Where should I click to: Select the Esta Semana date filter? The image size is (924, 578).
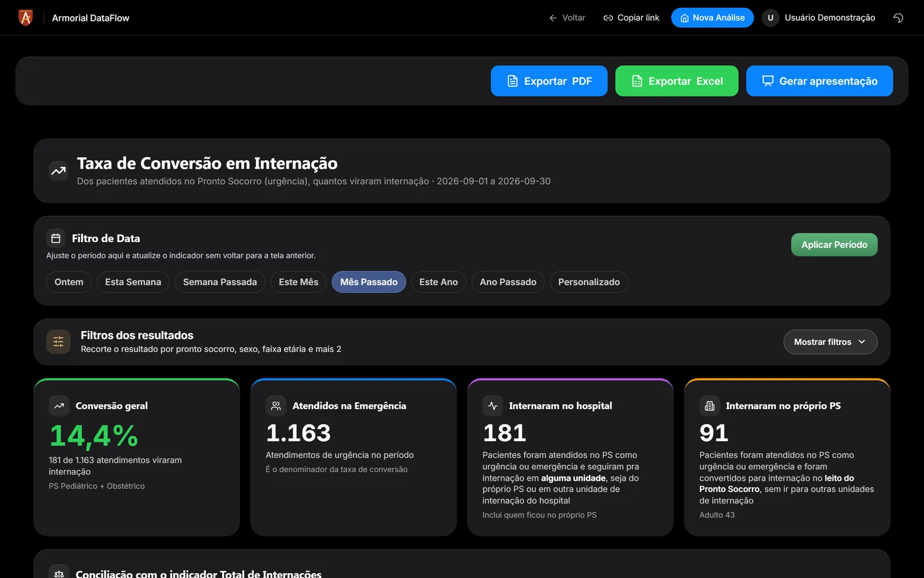pyautogui.click(x=133, y=282)
